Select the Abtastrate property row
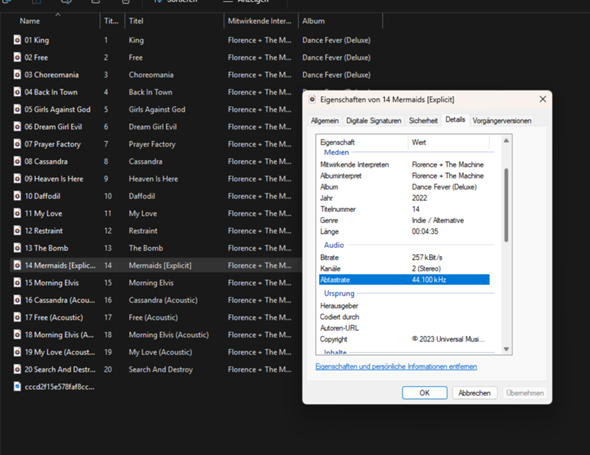Viewport: 590px width, 455px height. point(404,280)
